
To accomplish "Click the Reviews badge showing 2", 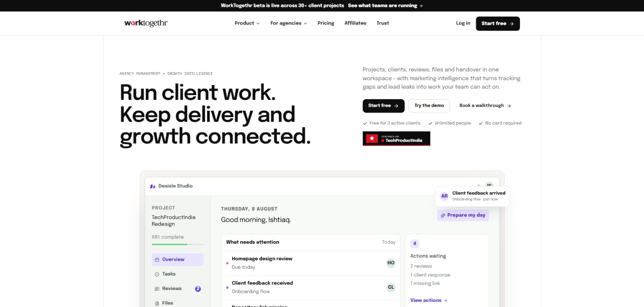I will pos(198,289).
